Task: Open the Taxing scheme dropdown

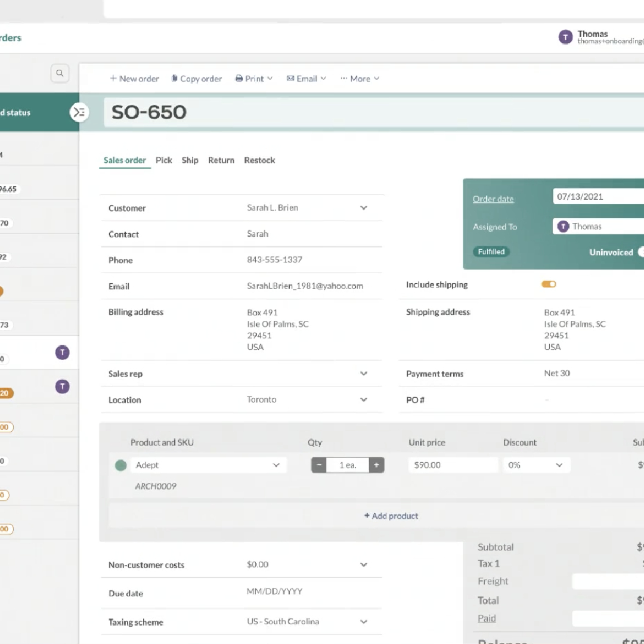Action: pyautogui.click(x=363, y=621)
